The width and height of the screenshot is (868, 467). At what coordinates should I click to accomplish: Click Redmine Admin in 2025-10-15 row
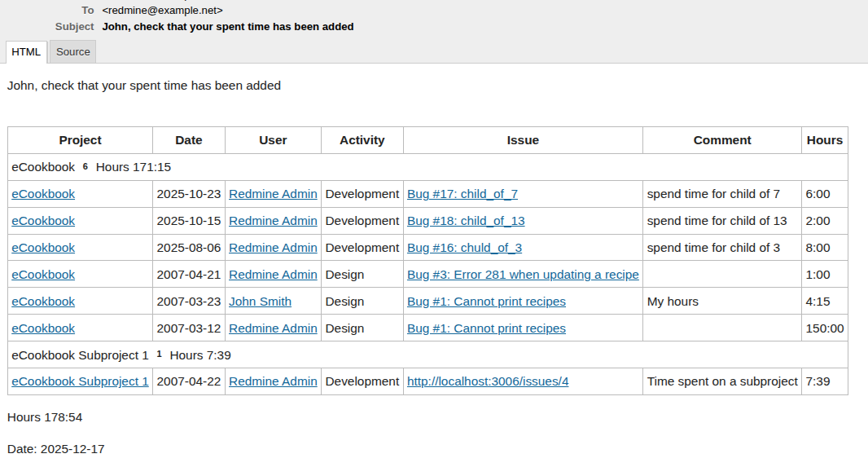[273, 221]
